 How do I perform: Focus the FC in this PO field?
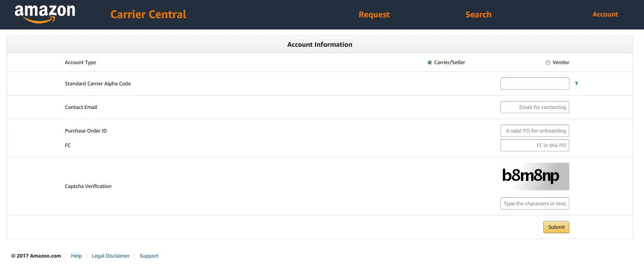click(x=535, y=145)
